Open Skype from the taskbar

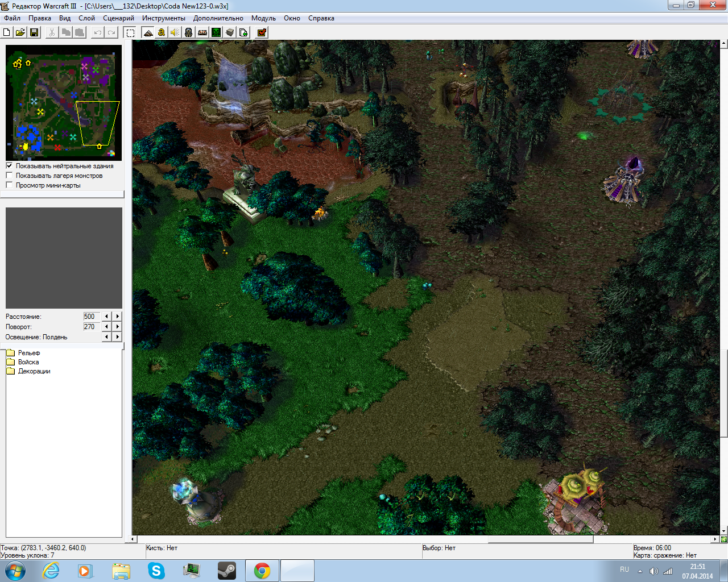(156, 571)
